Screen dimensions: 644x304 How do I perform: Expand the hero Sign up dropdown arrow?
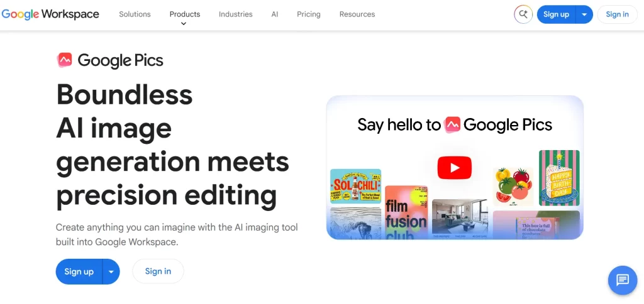pos(111,271)
